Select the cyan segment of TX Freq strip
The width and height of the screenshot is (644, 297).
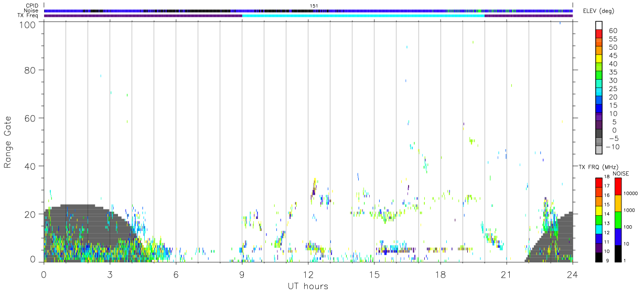(x=363, y=16)
